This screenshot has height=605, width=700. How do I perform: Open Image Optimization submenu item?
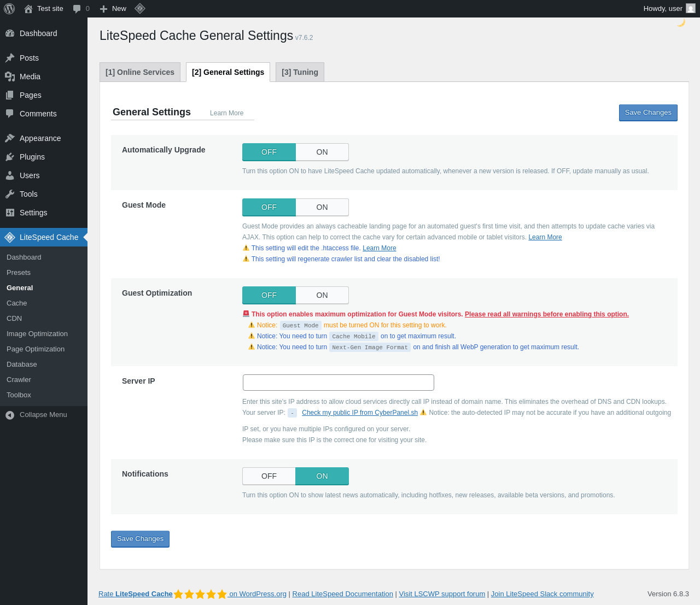(x=37, y=334)
